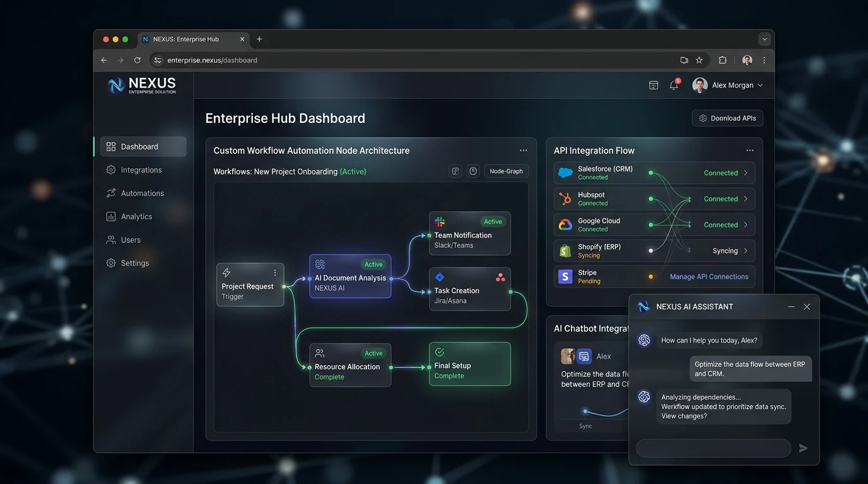868x484 pixels.
Task: Open a new browser tab
Action: 259,39
